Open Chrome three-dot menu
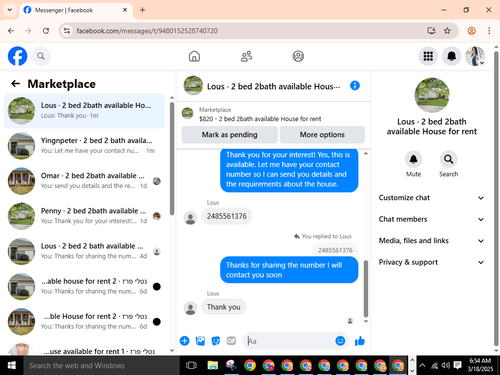500x375 pixels. tap(489, 31)
